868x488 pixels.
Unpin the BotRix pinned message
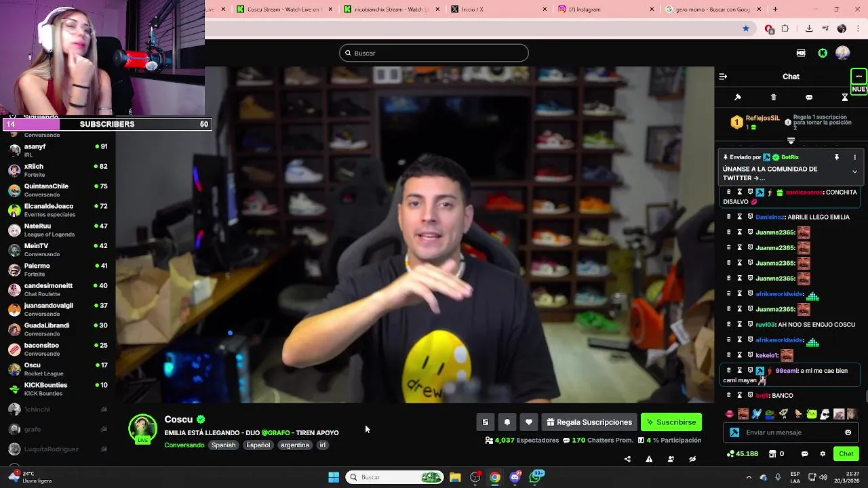(x=837, y=157)
